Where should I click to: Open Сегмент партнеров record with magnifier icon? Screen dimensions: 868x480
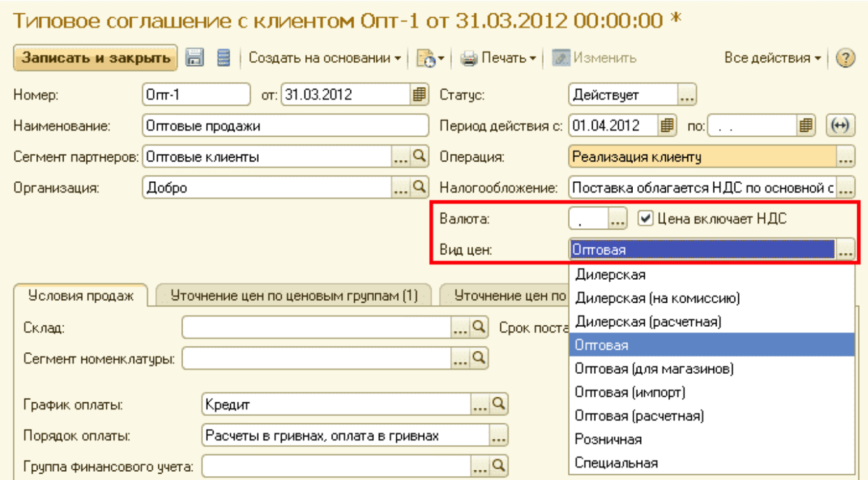click(x=418, y=156)
